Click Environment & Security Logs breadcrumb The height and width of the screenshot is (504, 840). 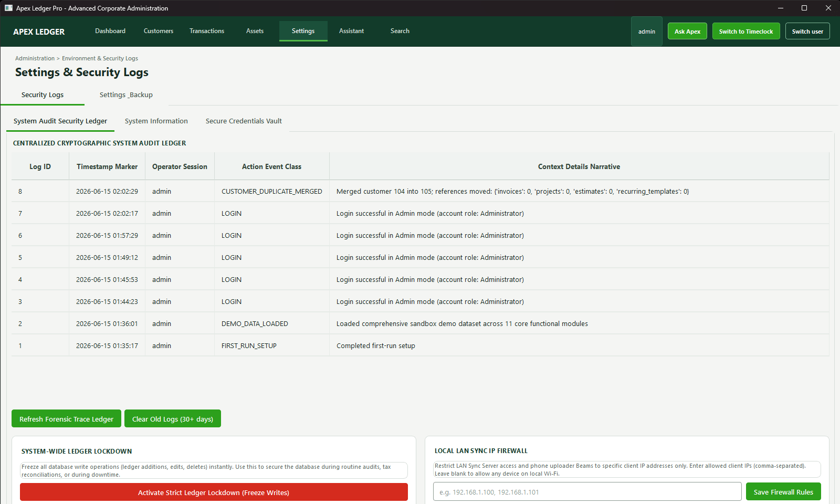point(100,58)
